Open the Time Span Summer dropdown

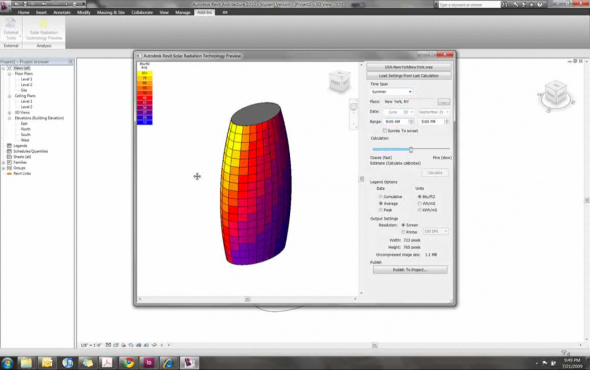point(392,92)
